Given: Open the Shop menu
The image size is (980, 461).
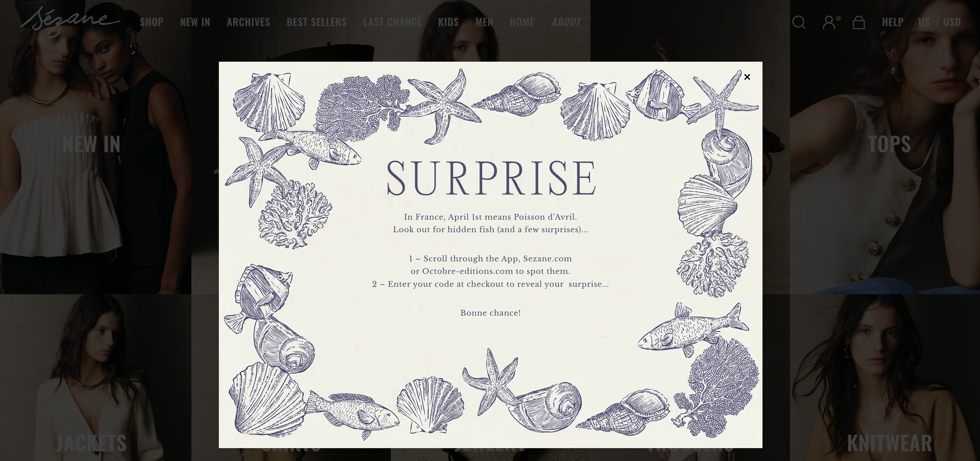Looking at the screenshot, I should 152,22.
